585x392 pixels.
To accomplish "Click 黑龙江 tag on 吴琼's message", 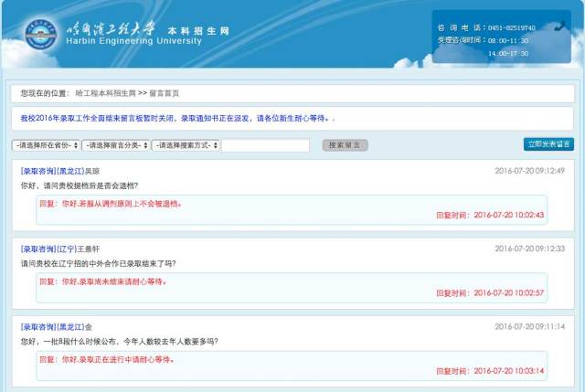I will [70, 171].
